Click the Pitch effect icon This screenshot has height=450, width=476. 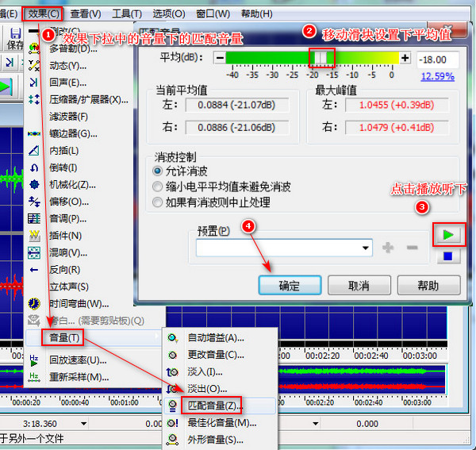pos(34,218)
